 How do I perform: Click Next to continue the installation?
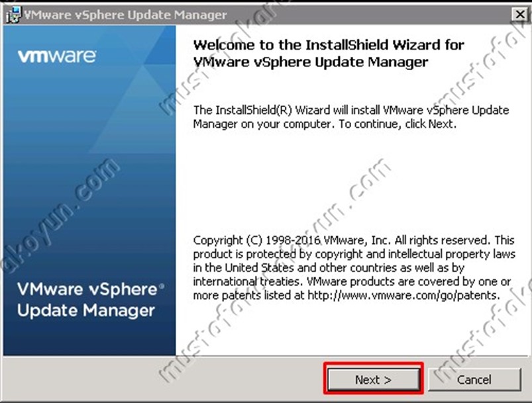pyautogui.click(x=373, y=379)
